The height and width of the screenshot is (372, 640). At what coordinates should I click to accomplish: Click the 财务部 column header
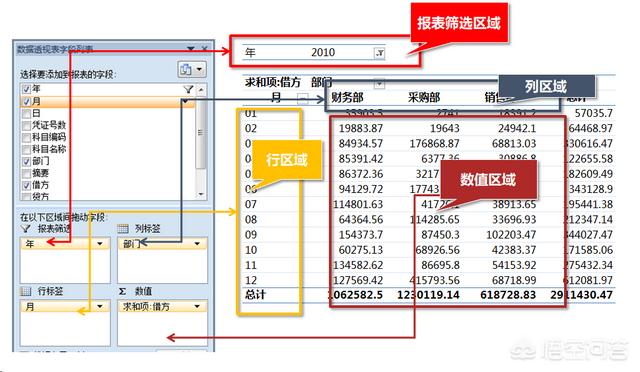point(347,98)
